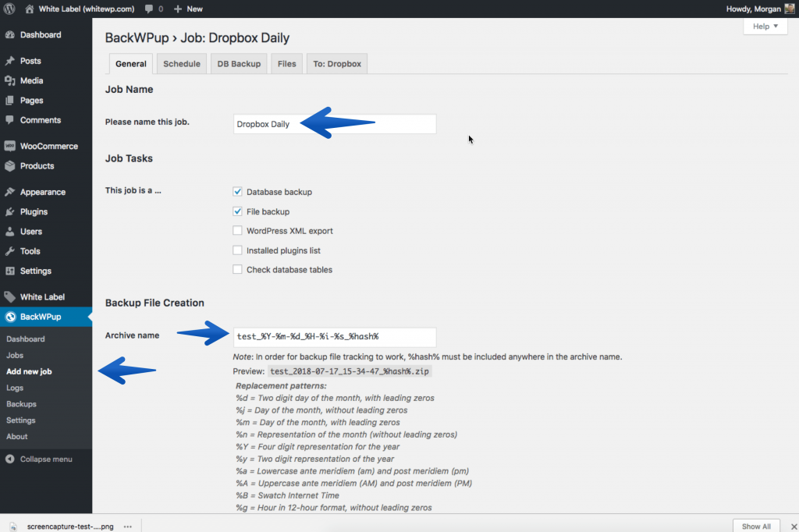Click the Dashboard gauge icon in sidebar
The width and height of the screenshot is (799, 532).
pyautogui.click(x=9, y=34)
